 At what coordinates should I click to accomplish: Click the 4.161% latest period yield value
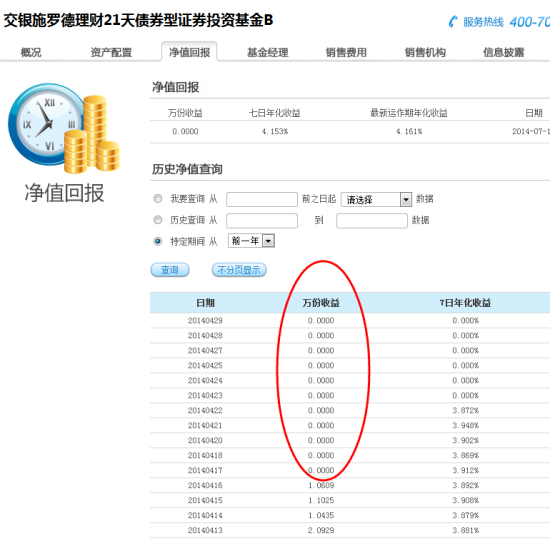click(x=409, y=132)
